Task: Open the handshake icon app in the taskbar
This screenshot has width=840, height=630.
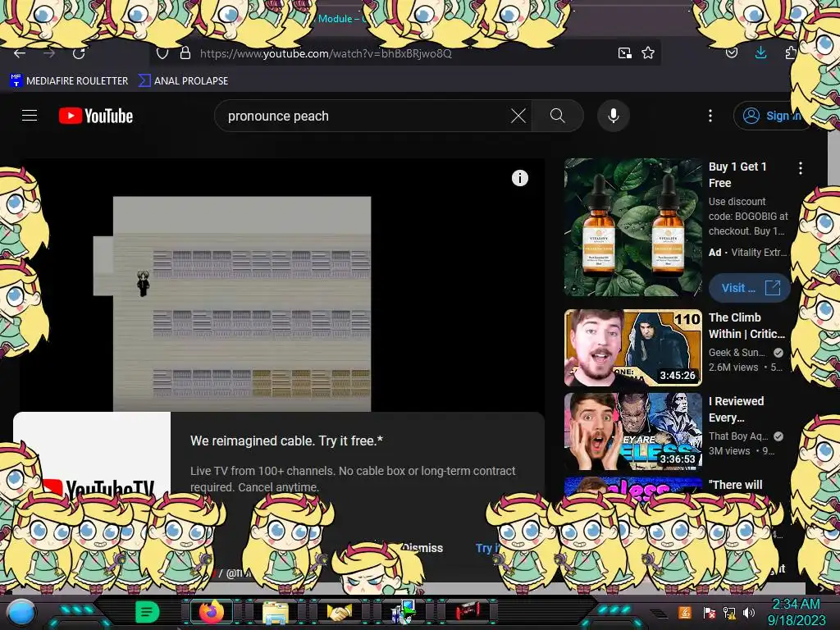Action: pyautogui.click(x=340, y=612)
